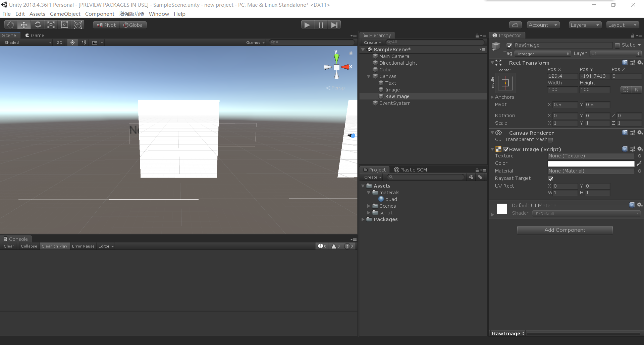The image size is (644, 345).
Task: Clear the Console log
Action: click(9, 246)
